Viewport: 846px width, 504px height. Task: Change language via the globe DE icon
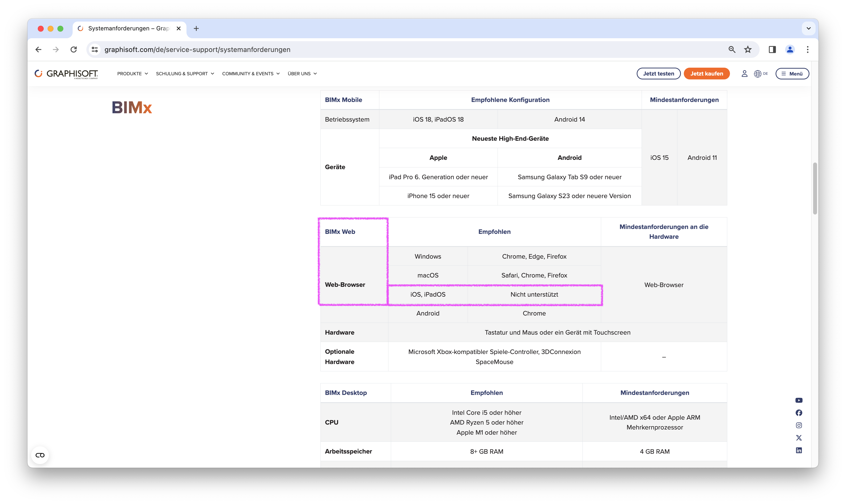[x=761, y=74]
